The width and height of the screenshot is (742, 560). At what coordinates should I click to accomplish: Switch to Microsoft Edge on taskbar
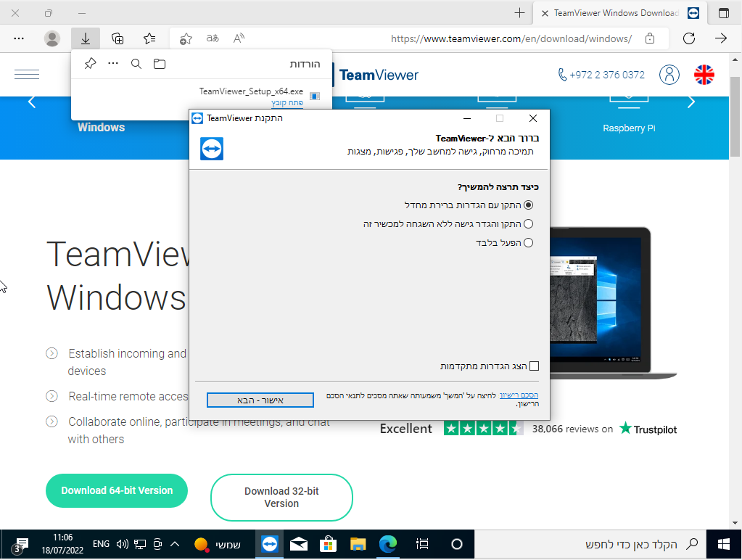coord(388,544)
